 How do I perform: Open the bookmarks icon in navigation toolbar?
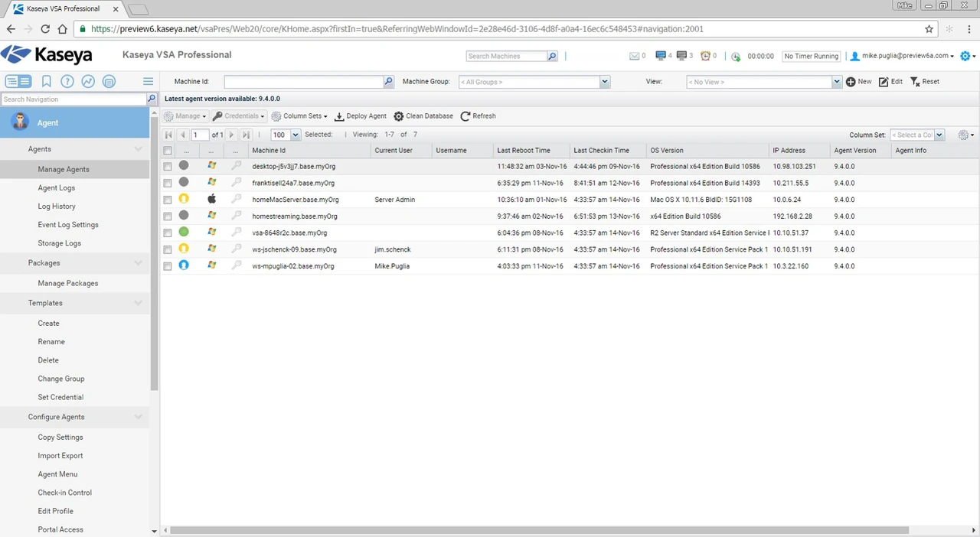coord(47,81)
